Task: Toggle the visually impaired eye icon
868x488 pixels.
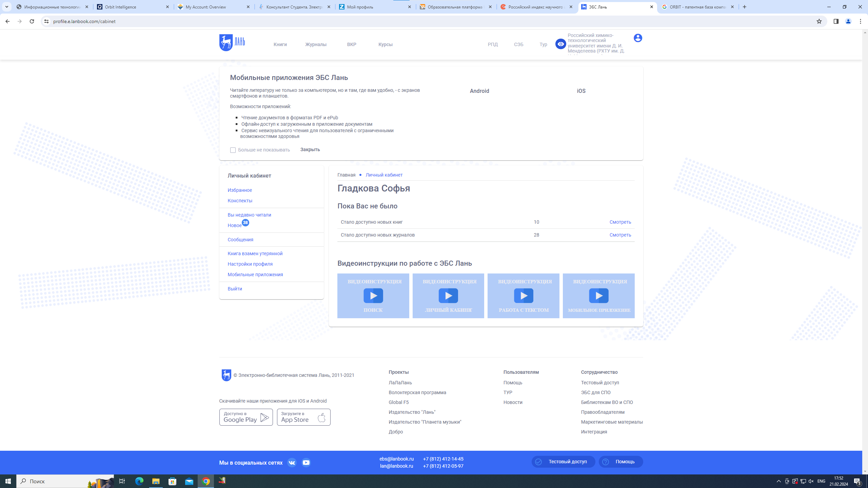Action: tap(560, 44)
